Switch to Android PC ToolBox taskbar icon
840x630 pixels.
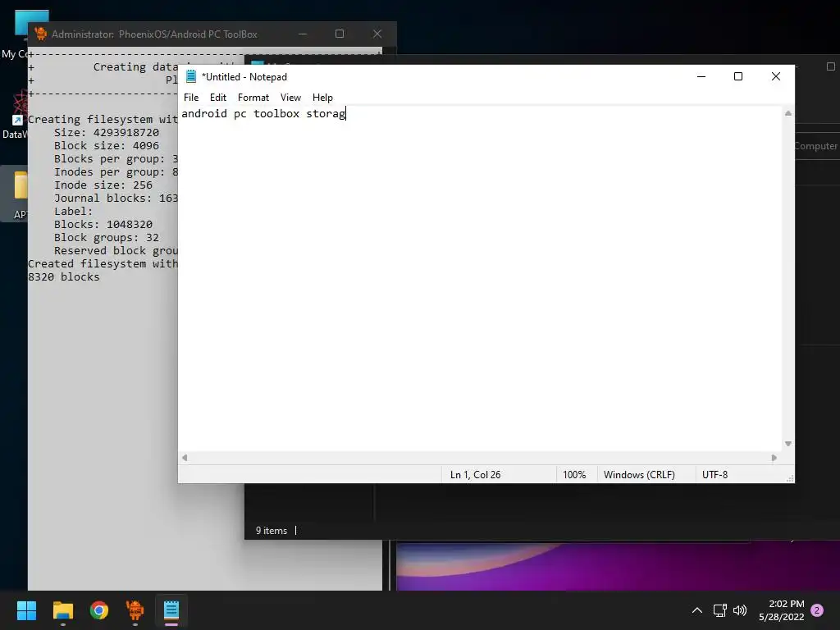coord(135,610)
